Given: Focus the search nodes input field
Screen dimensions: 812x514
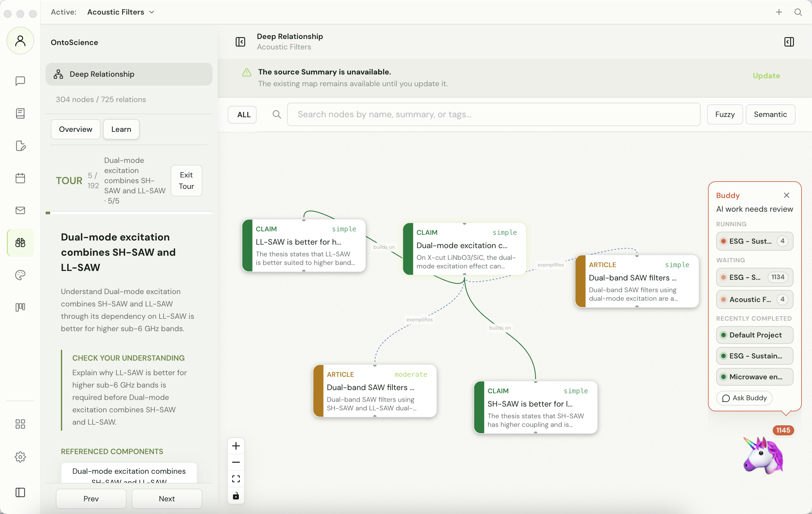Looking at the screenshot, I should pyautogui.click(x=494, y=114).
